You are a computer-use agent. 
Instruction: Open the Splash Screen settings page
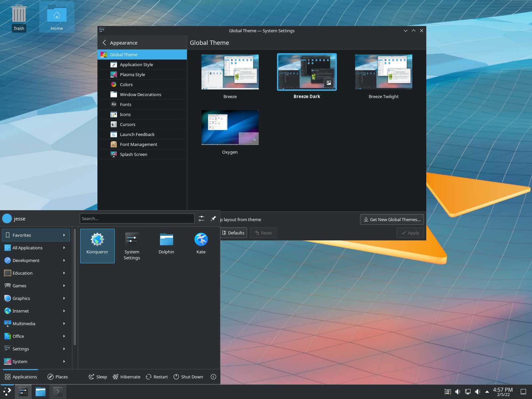[x=142, y=154]
